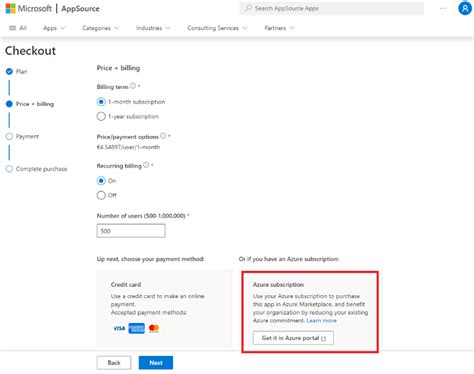The image size is (474, 374).
Task: Show the Recurring billing info tooltip
Action: pyautogui.click(x=146, y=165)
